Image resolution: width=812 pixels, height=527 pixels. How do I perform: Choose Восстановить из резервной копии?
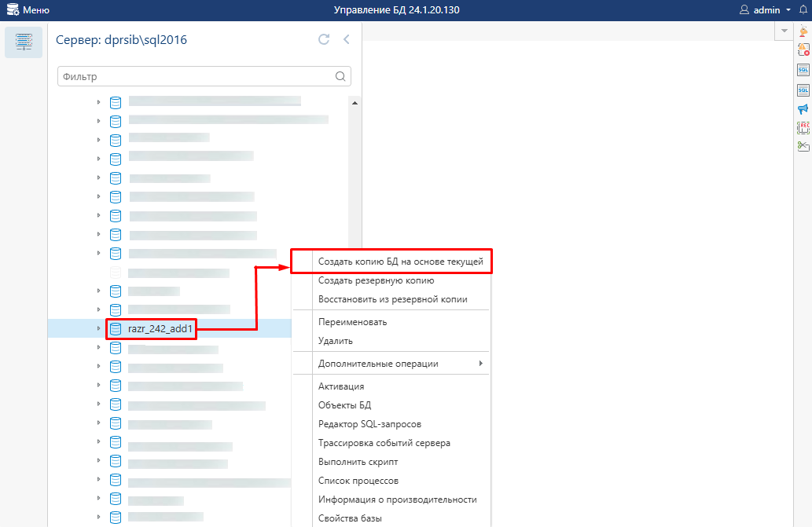(392, 299)
